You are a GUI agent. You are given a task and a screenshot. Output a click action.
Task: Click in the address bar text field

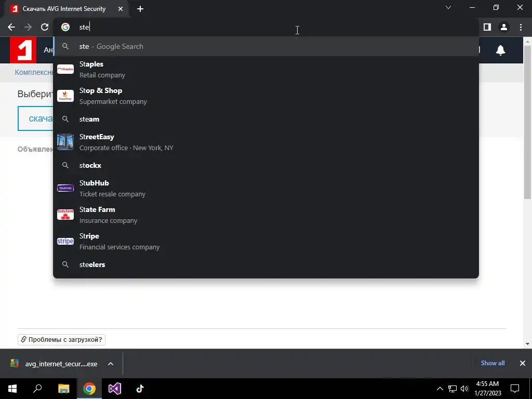266,27
